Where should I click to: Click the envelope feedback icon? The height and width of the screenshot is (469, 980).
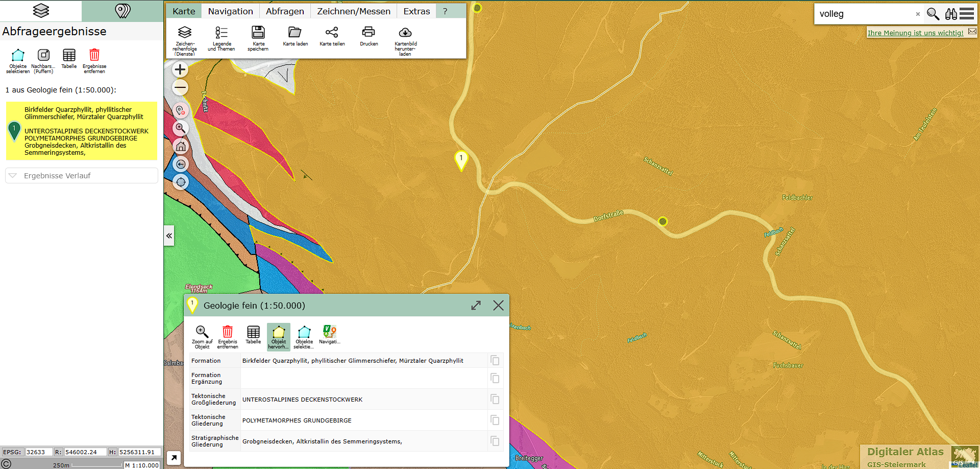point(972,32)
